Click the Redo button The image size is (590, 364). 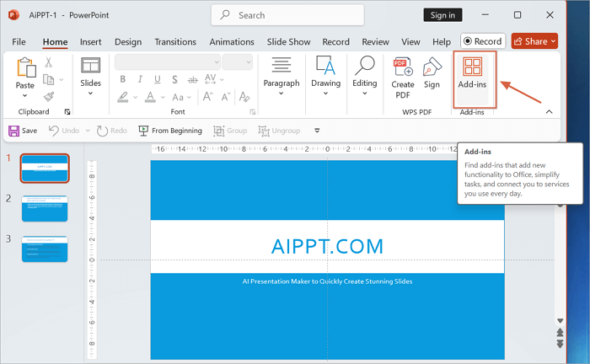click(112, 131)
